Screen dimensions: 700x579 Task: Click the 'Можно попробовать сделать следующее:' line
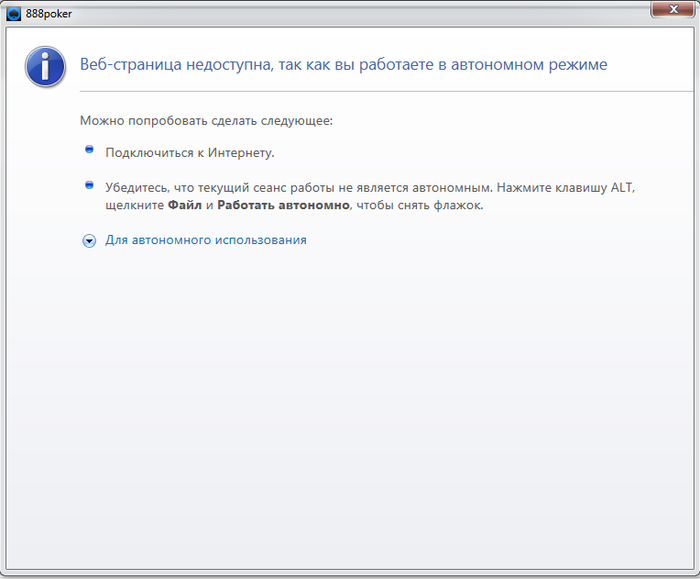click(206, 121)
